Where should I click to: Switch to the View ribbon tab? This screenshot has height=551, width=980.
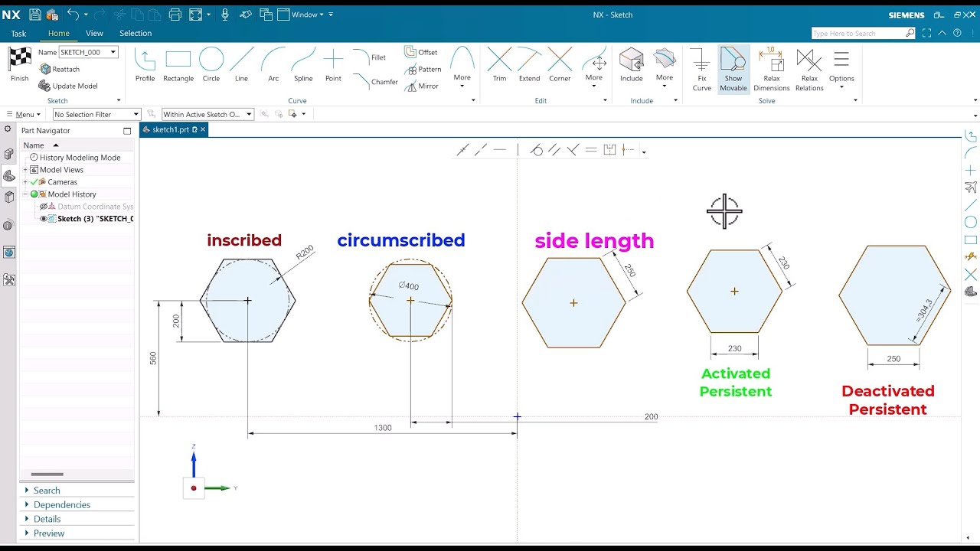(94, 33)
